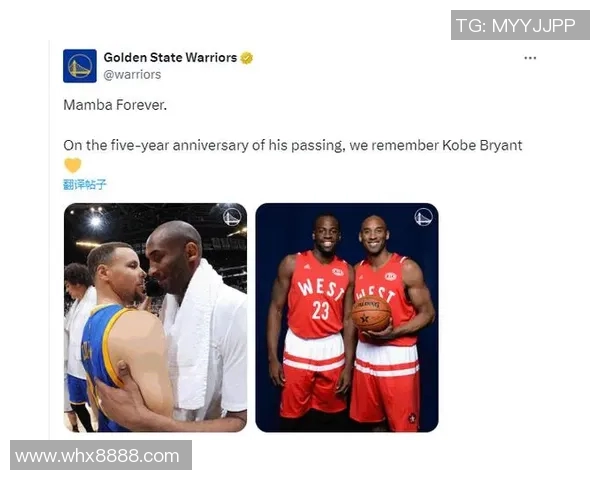Open the Golden State Warriors display name
This screenshot has height=480, width=600.
(x=170, y=57)
